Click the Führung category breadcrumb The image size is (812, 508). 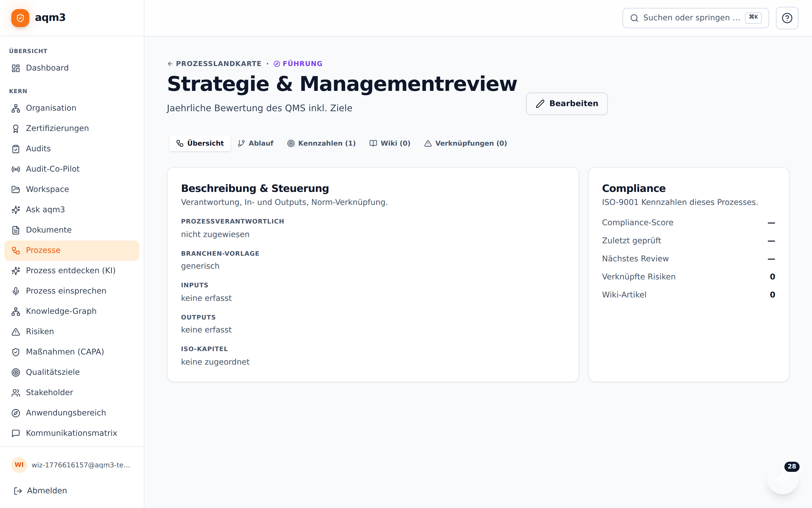coord(298,64)
